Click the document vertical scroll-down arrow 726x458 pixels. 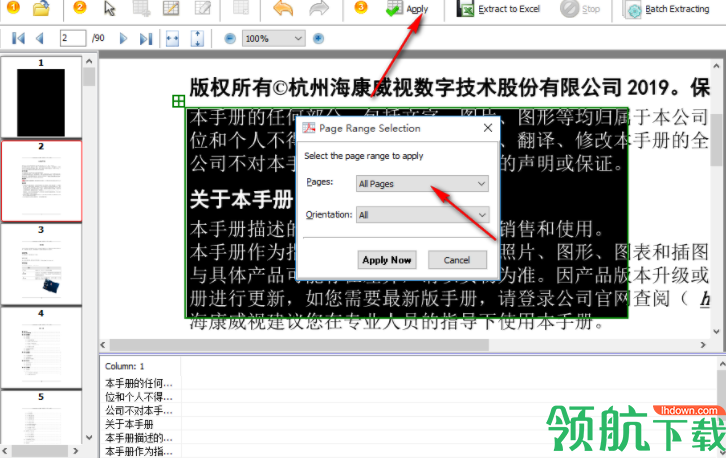(716, 331)
